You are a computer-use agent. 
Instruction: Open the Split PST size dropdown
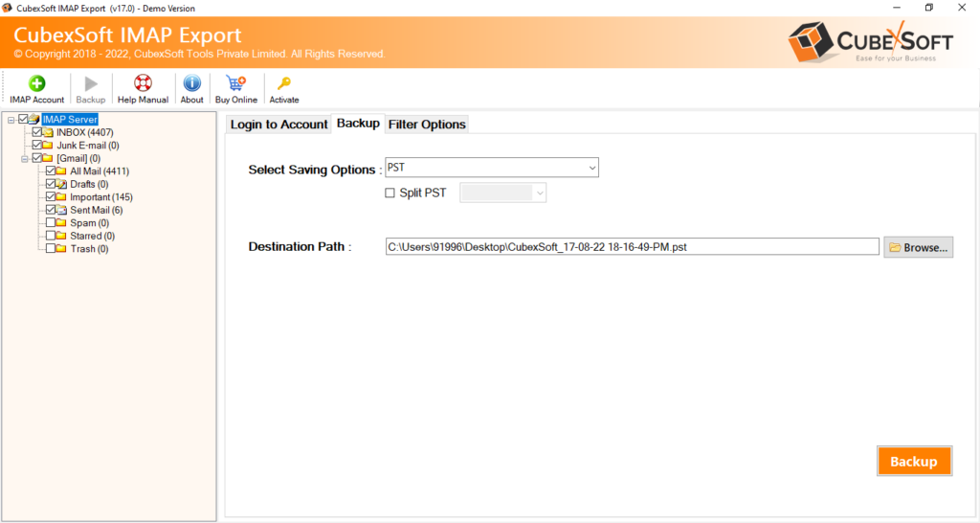pyautogui.click(x=503, y=193)
